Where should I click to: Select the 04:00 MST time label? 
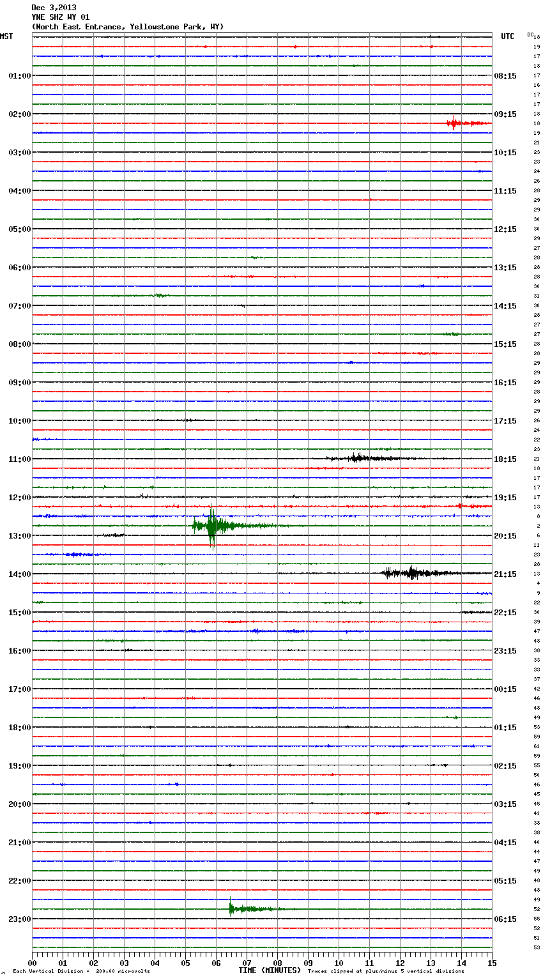(20, 191)
